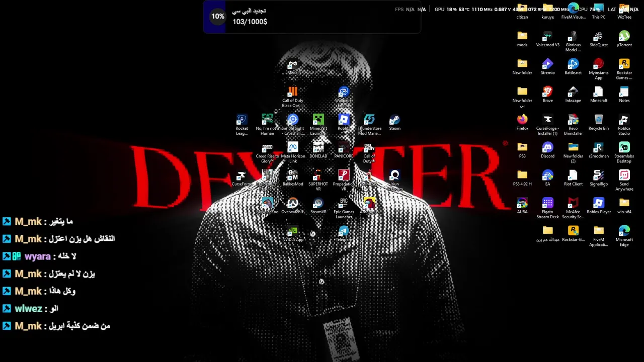644x362 pixels.
Task: Open CurseForge Installer (1)
Action: 547,125
